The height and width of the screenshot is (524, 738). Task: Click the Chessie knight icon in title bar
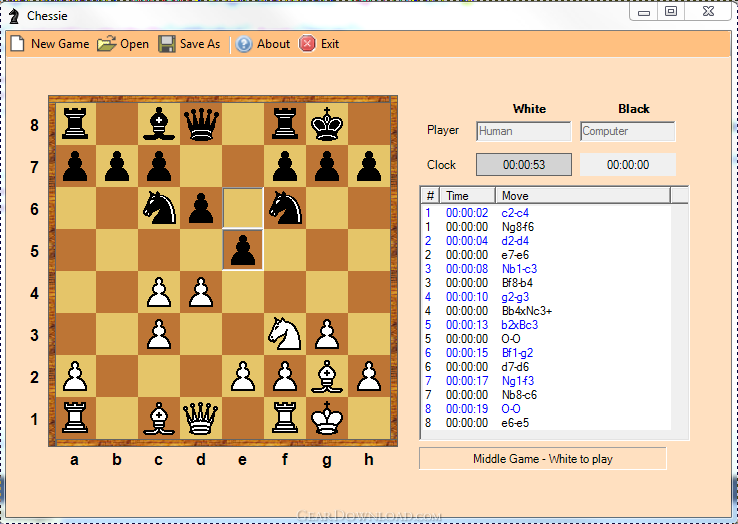[x=14, y=16]
